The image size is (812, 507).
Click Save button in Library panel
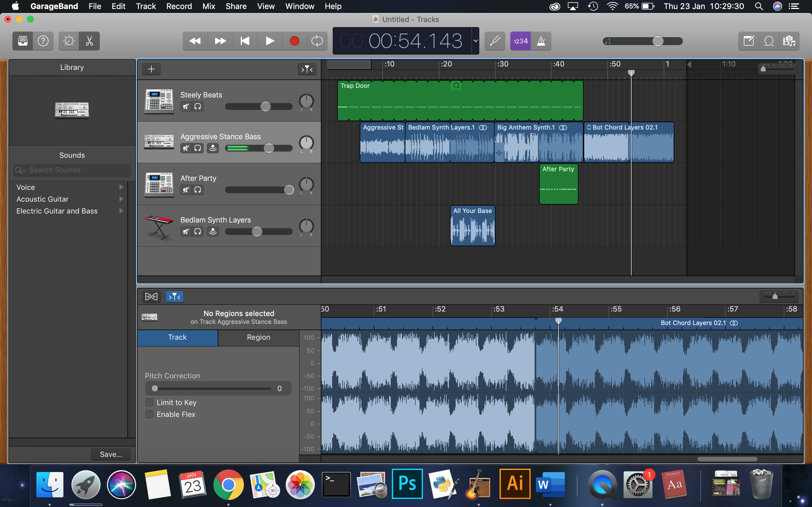(111, 454)
